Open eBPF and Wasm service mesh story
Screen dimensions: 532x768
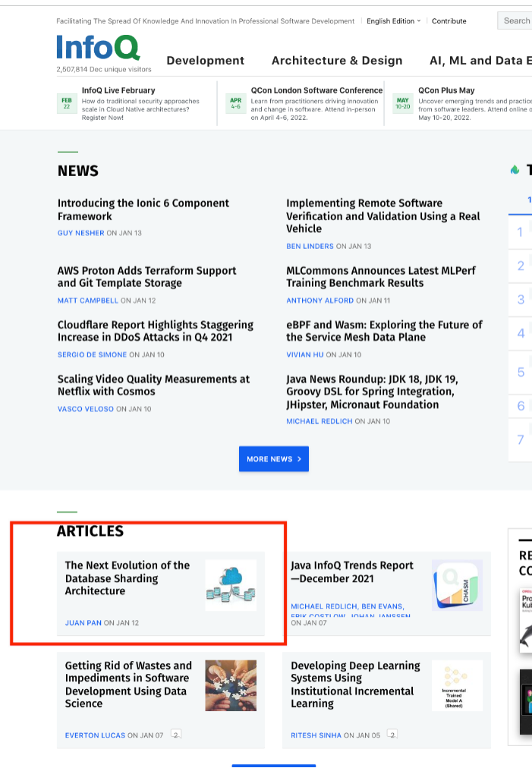point(384,331)
